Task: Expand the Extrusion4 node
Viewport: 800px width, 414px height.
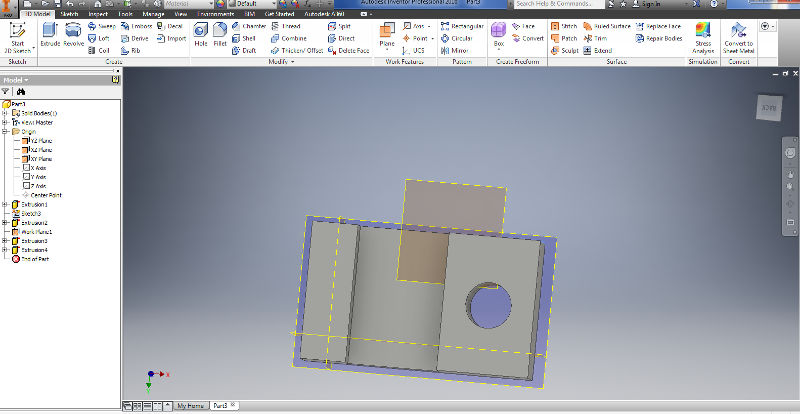Action: 5,250
